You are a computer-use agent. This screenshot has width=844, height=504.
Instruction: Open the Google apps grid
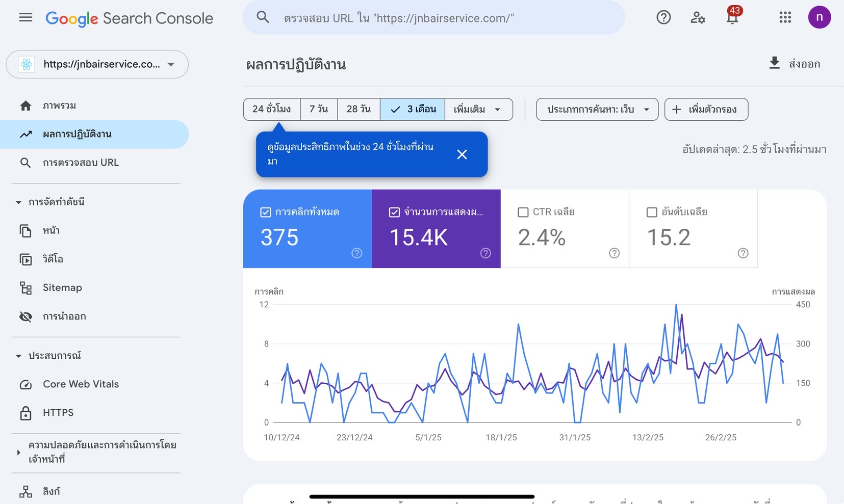(785, 18)
